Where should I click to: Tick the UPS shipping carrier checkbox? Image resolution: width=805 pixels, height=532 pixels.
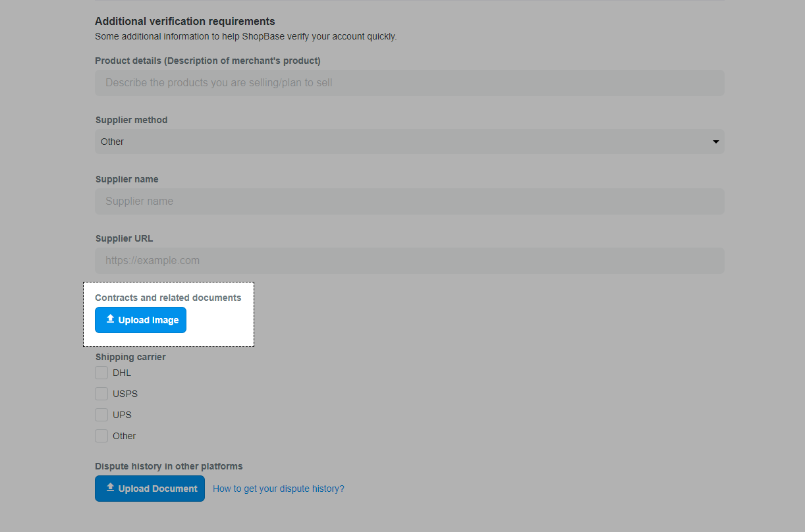coord(101,415)
